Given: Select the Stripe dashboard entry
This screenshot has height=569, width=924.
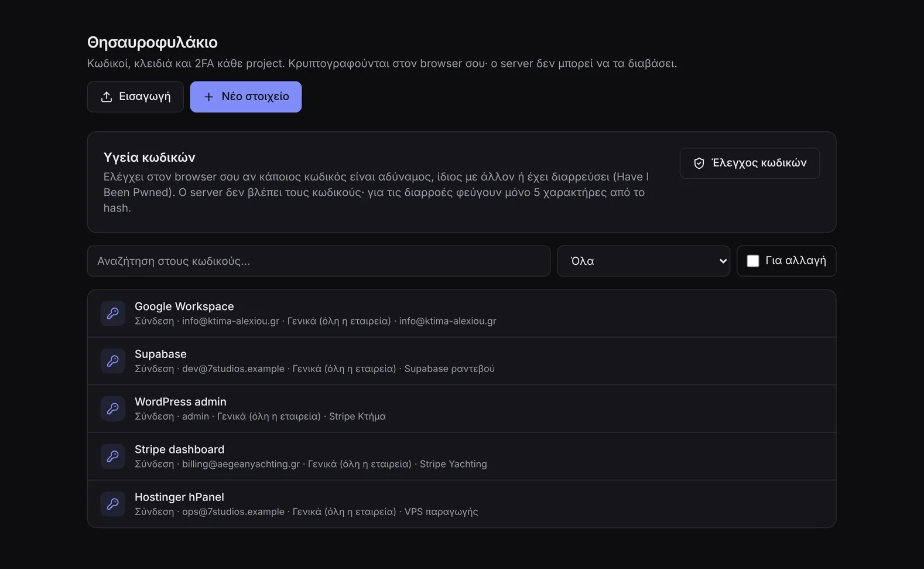Looking at the screenshot, I should point(461,456).
